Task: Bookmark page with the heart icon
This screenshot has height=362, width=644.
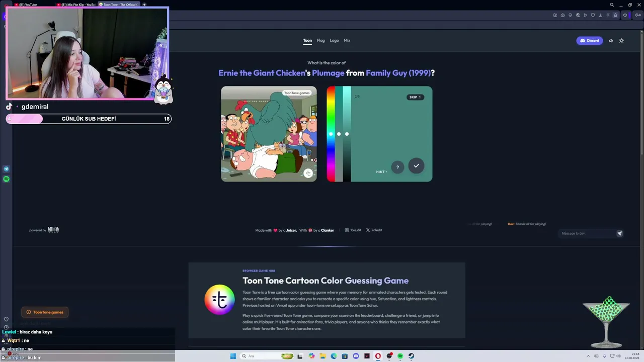Action: pos(593,15)
